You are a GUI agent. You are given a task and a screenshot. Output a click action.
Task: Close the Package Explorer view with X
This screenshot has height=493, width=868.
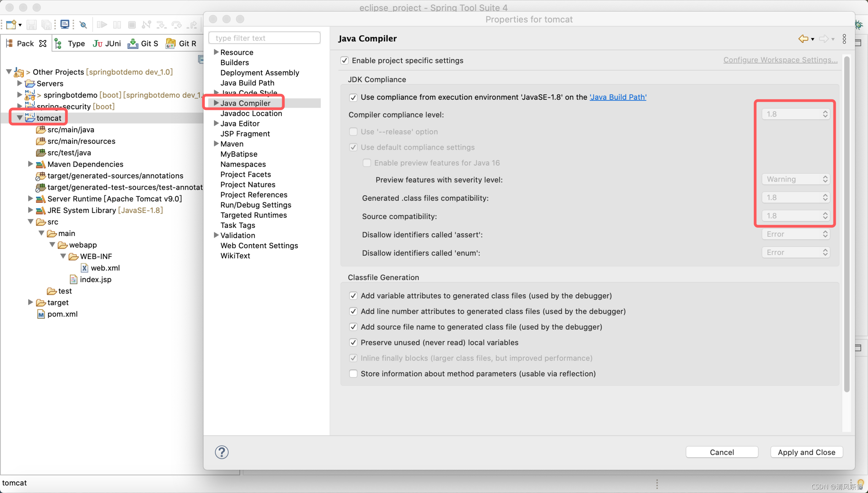(x=43, y=43)
